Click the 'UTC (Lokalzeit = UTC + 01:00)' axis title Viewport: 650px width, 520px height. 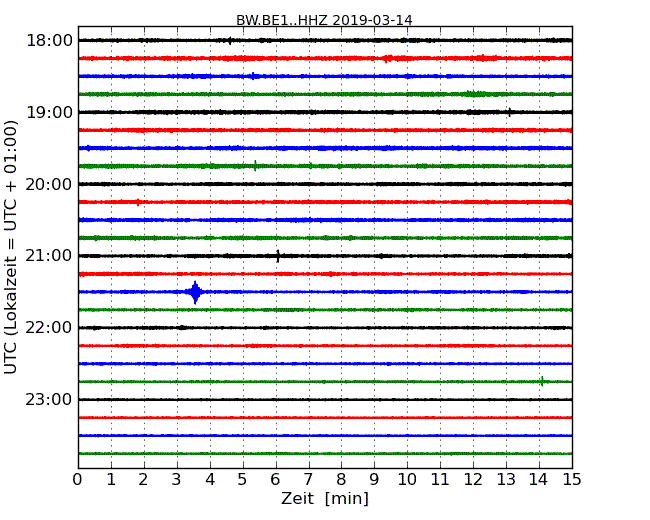click(11, 247)
